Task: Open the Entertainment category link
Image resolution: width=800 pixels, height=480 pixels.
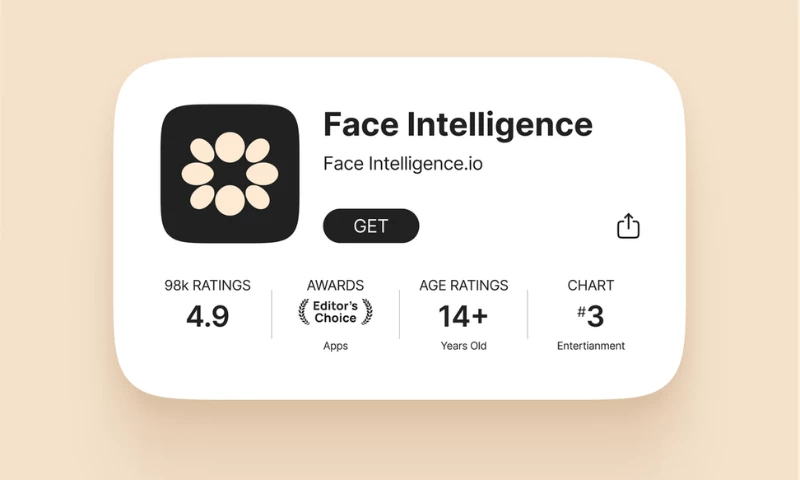Action: click(591, 346)
